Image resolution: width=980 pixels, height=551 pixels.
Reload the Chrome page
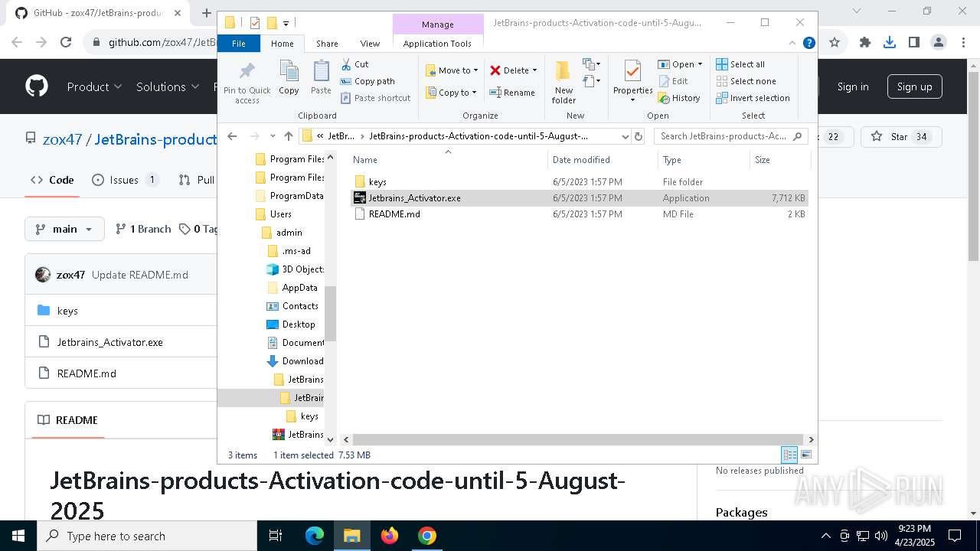(x=66, y=43)
